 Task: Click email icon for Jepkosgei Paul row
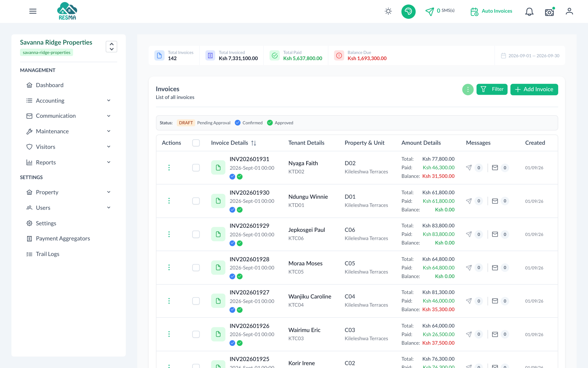(x=495, y=234)
